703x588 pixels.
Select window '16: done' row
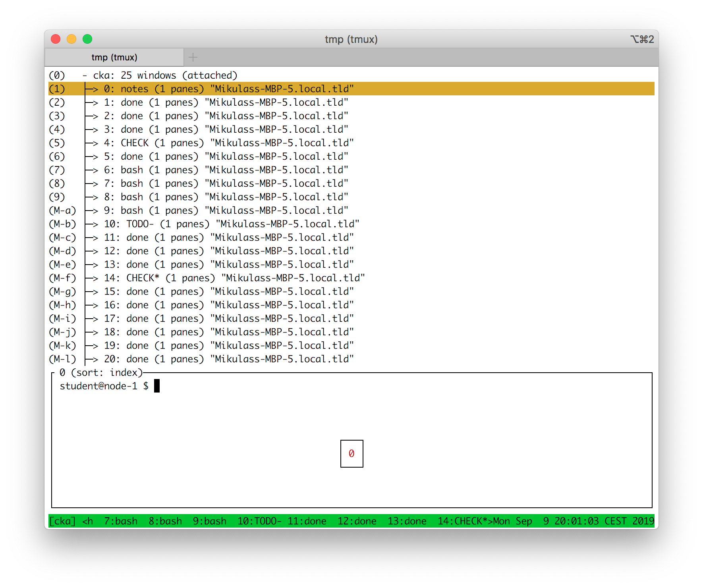(351, 305)
